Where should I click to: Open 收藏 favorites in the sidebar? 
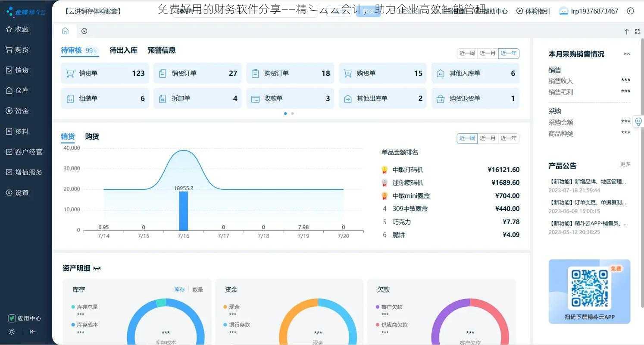click(x=17, y=29)
